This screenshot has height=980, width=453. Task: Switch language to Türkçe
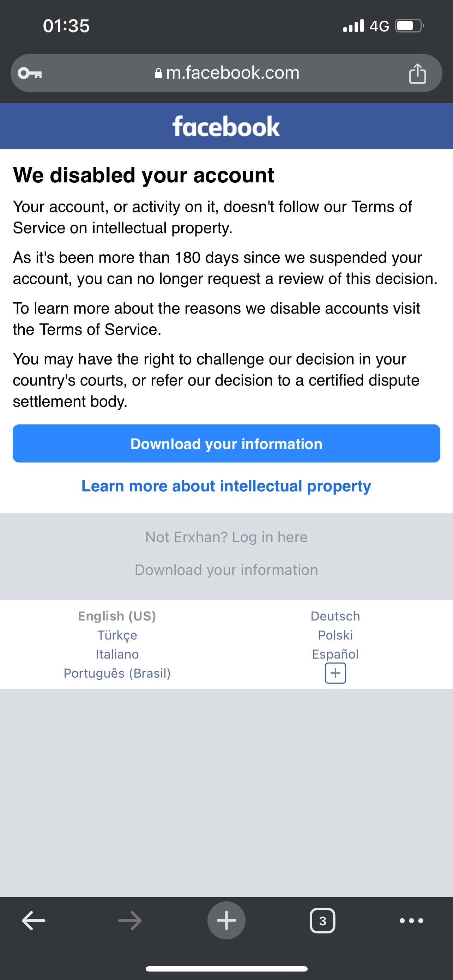(117, 635)
